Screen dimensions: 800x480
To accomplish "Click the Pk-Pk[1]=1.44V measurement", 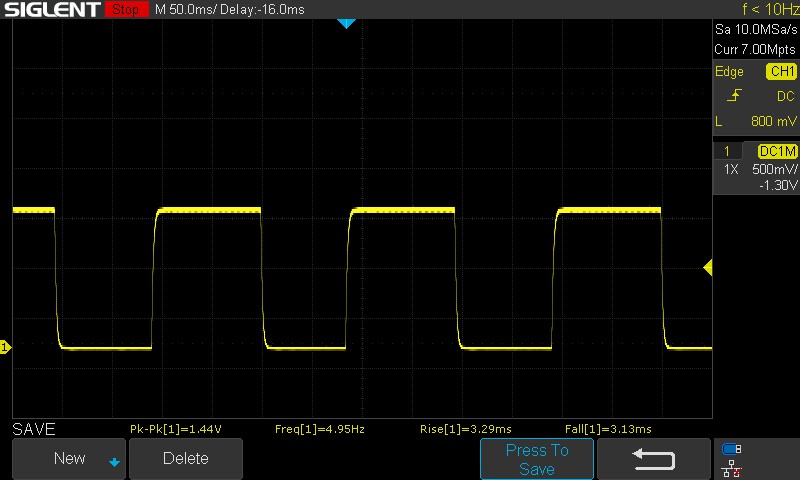I will click(x=176, y=429).
